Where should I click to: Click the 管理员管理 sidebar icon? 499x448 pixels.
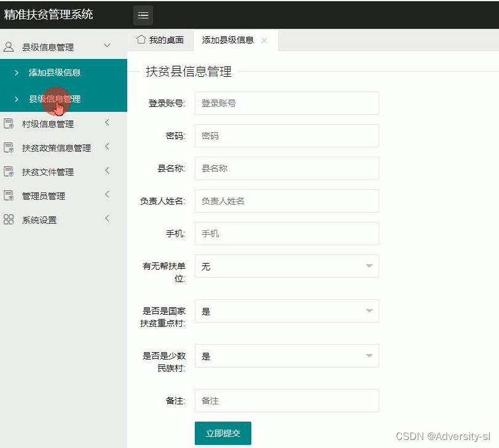tap(8, 195)
